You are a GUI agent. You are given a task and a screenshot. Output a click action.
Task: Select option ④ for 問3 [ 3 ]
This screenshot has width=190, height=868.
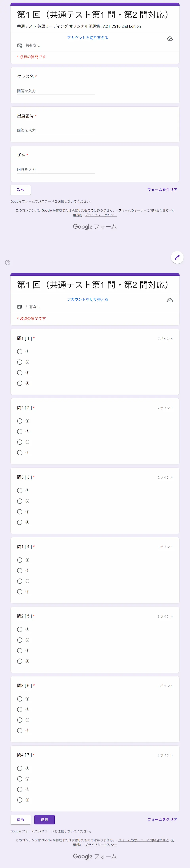point(20,522)
